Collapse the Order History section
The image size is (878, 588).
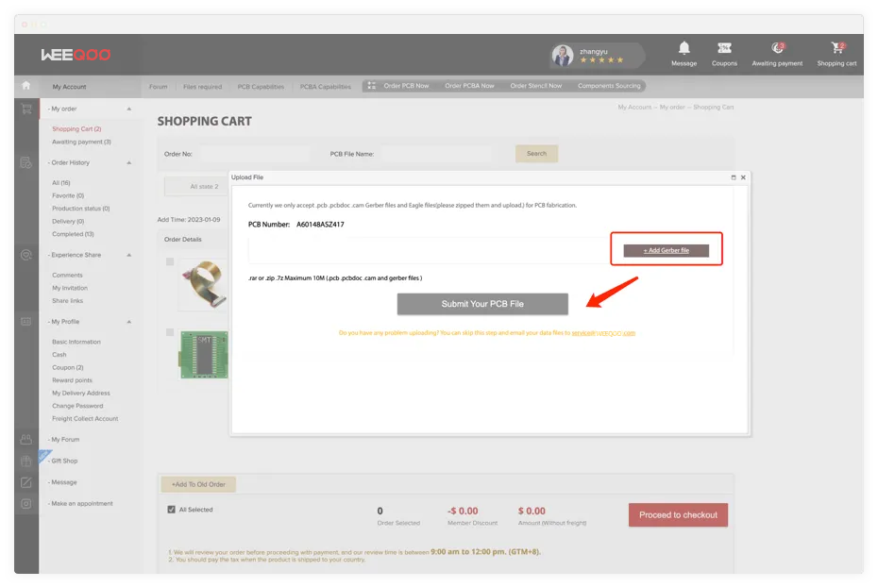tap(129, 163)
